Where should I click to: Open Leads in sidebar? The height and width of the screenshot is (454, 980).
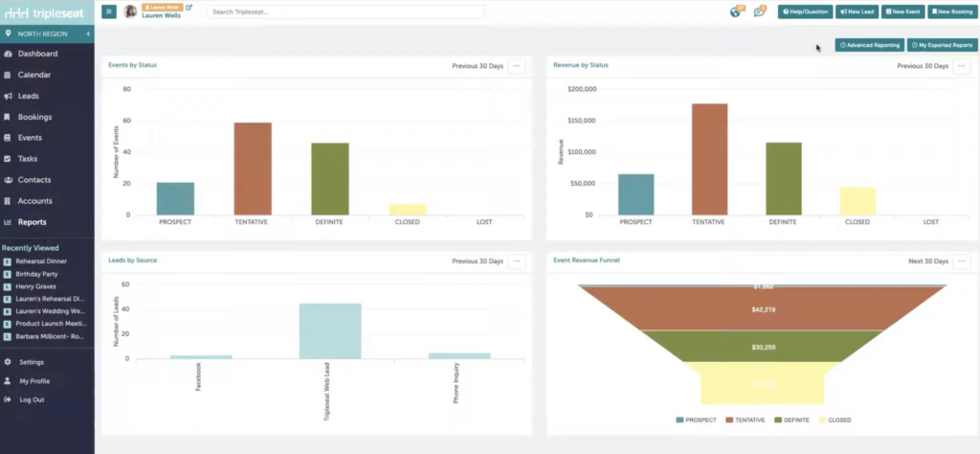pyautogui.click(x=28, y=97)
